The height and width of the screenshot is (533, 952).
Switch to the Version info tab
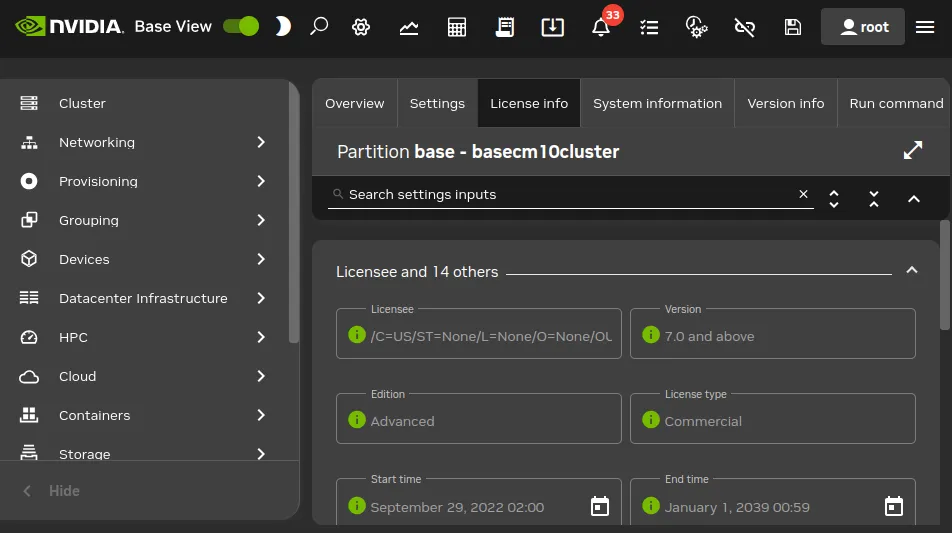[x=786, y=103]
